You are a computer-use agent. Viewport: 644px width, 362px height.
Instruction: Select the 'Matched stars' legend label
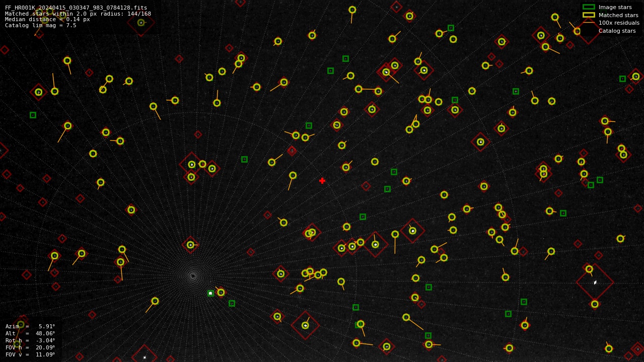(618, 15)
